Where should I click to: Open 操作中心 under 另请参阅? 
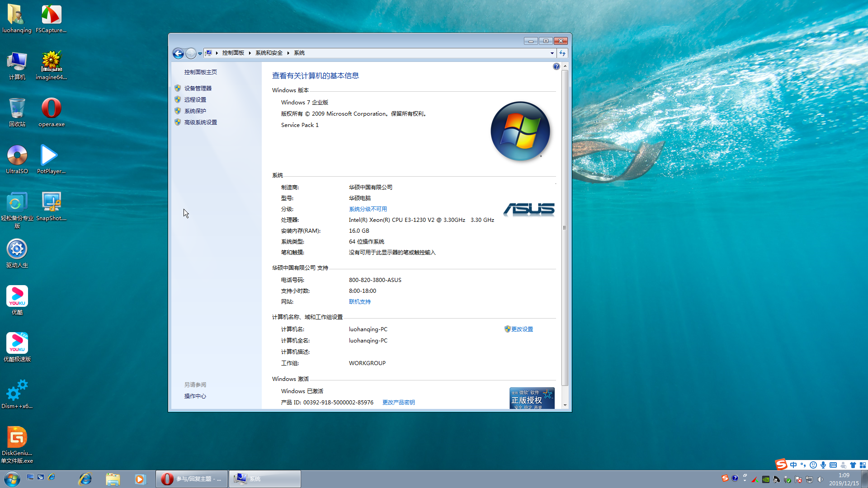click(x=195, y=396)
